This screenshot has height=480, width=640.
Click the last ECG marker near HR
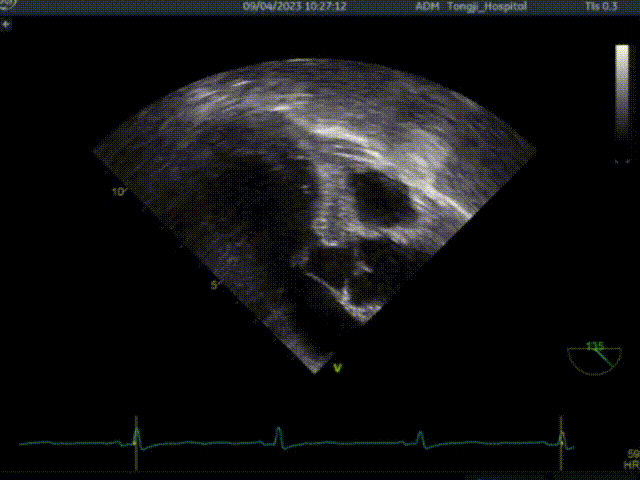pyautogui.click(x=562, y=436)
